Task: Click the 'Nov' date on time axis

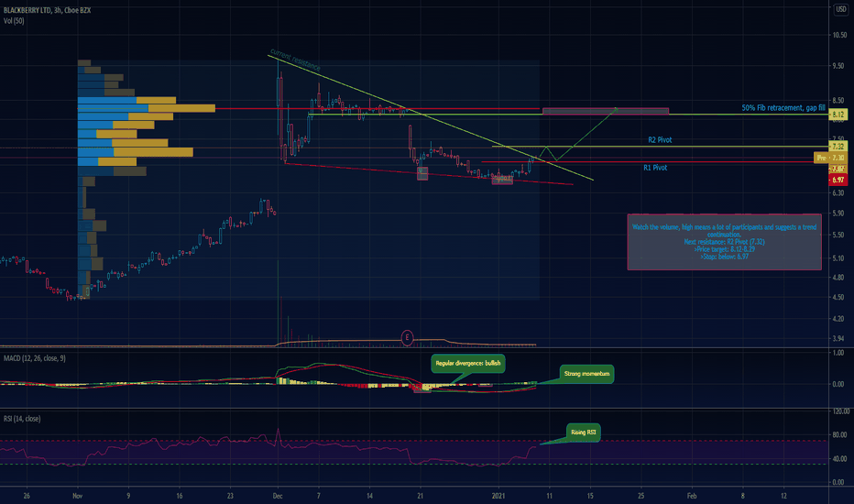Action: 77,496
